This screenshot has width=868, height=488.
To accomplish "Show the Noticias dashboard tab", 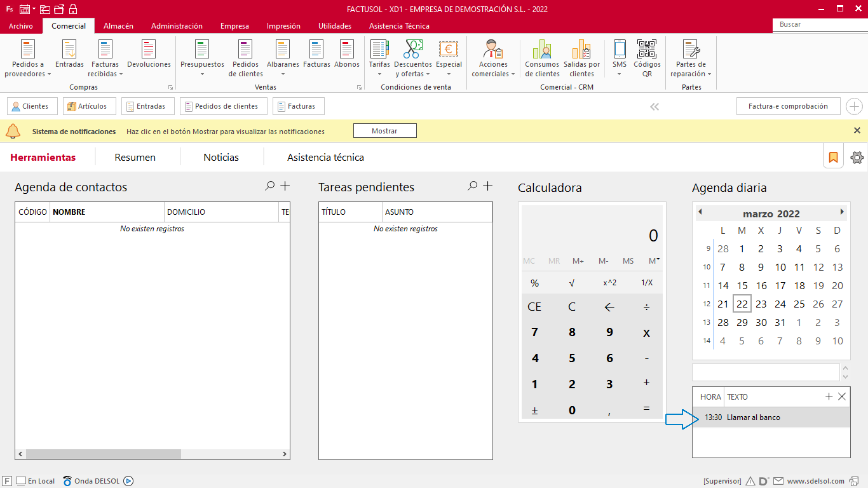I will [x=221, y=157].
